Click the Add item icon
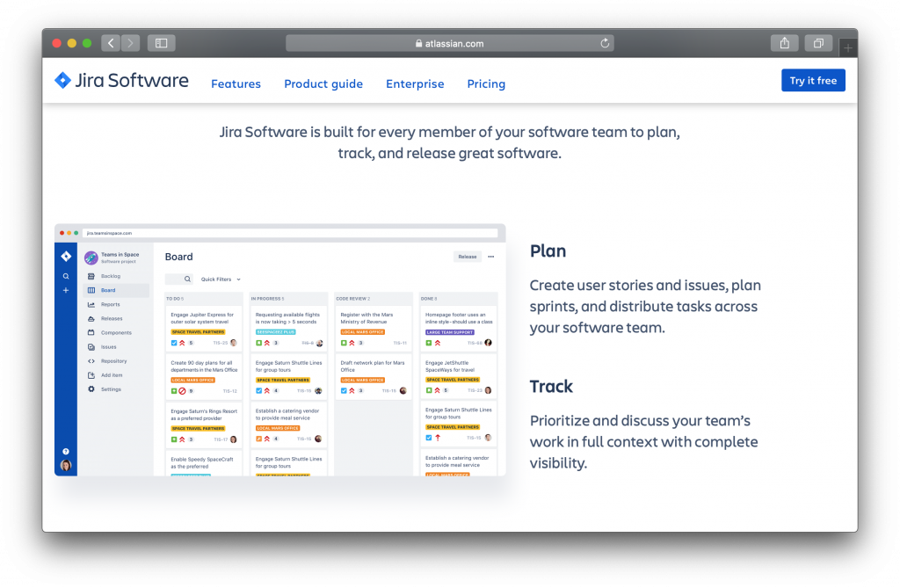900x588 pixels. click(x=91, y=375)
